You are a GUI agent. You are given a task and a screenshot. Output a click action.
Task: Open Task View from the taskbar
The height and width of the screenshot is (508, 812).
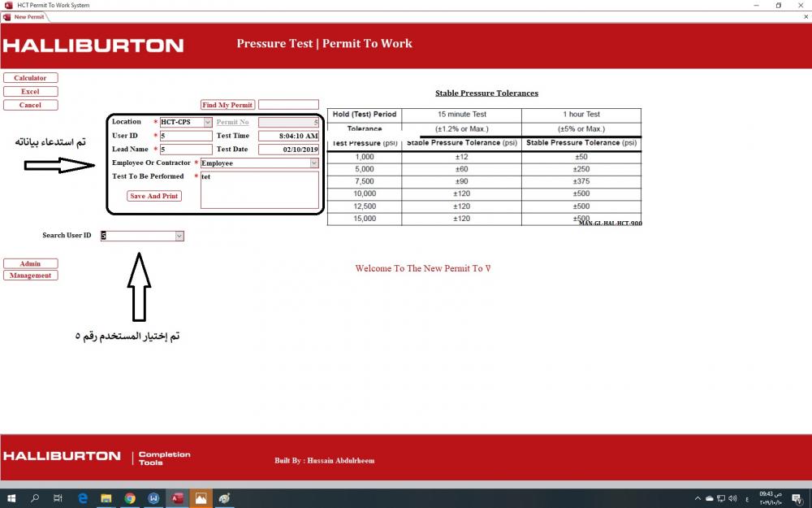point(58,498)
